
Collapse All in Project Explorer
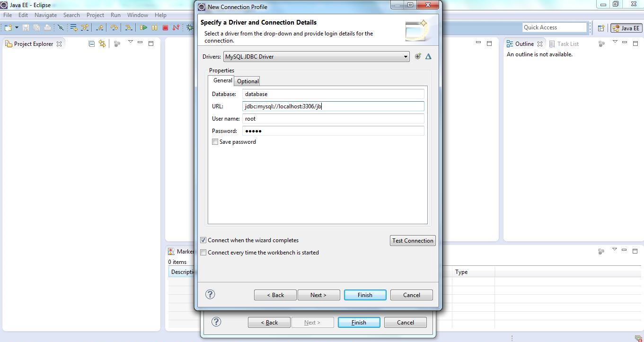click(92, 44)
